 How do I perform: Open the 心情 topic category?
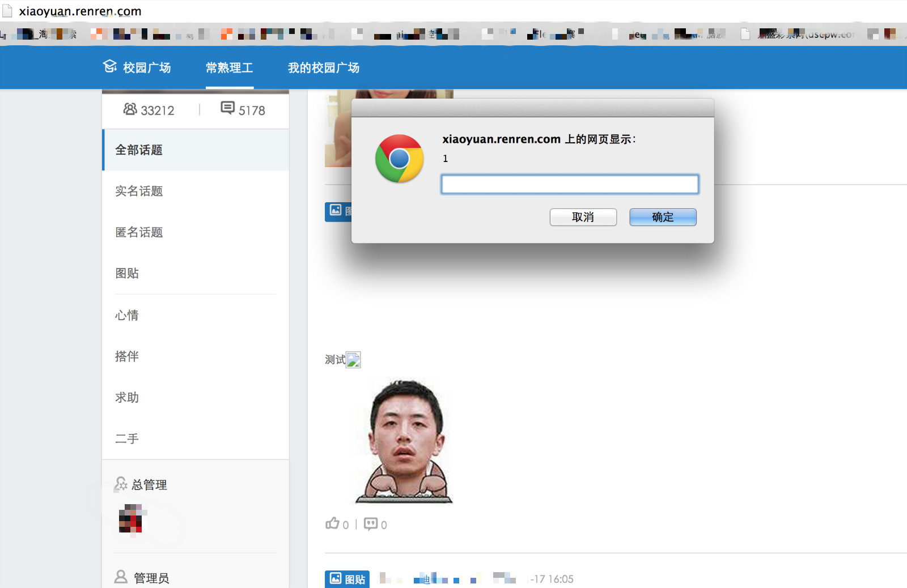pyautogui.click(x=196, y=315)
